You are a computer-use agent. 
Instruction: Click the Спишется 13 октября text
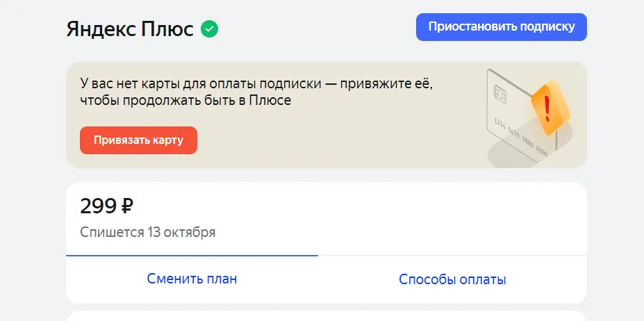[x=148, y=232]
